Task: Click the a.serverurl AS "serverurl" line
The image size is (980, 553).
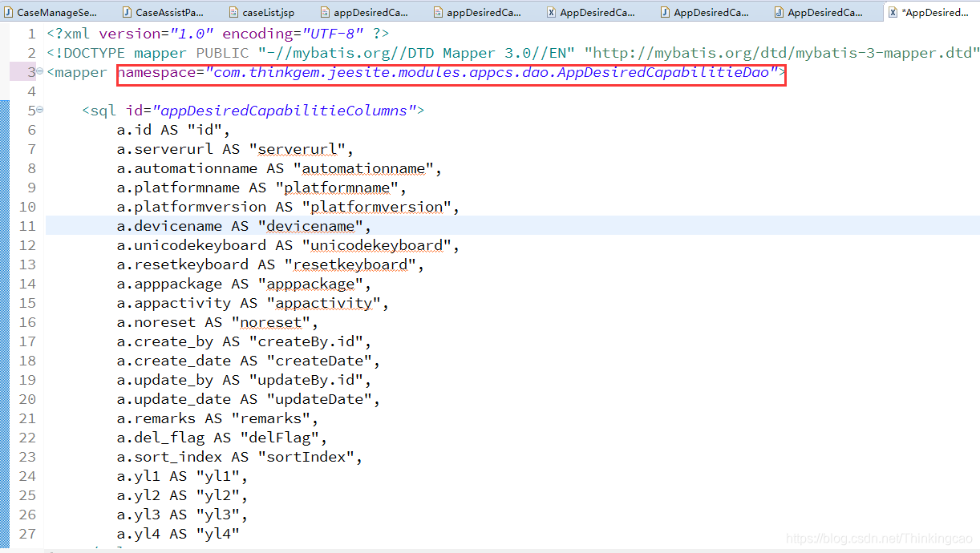Action: tap(235, 149)
